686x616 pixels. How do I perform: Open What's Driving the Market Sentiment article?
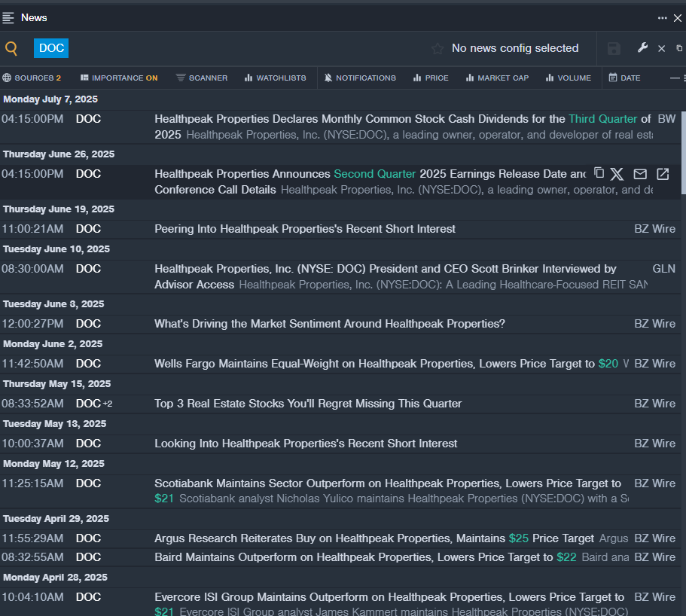(x=329, y=324)
